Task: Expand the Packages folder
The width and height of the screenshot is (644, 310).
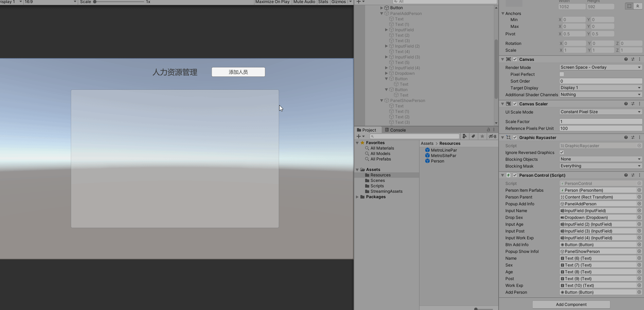Action: coord(357,197)
